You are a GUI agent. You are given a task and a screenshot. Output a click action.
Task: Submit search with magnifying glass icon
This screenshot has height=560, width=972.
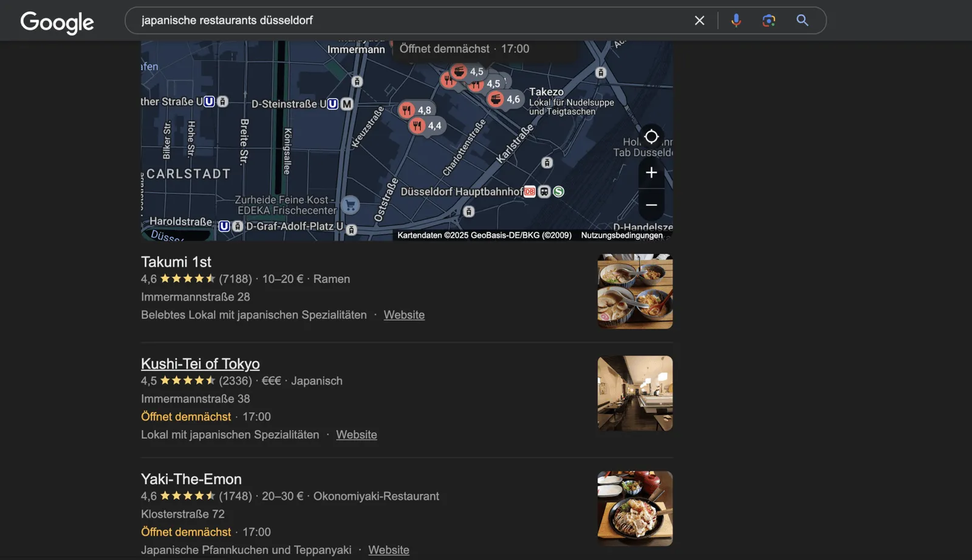(x=803, y=21)
